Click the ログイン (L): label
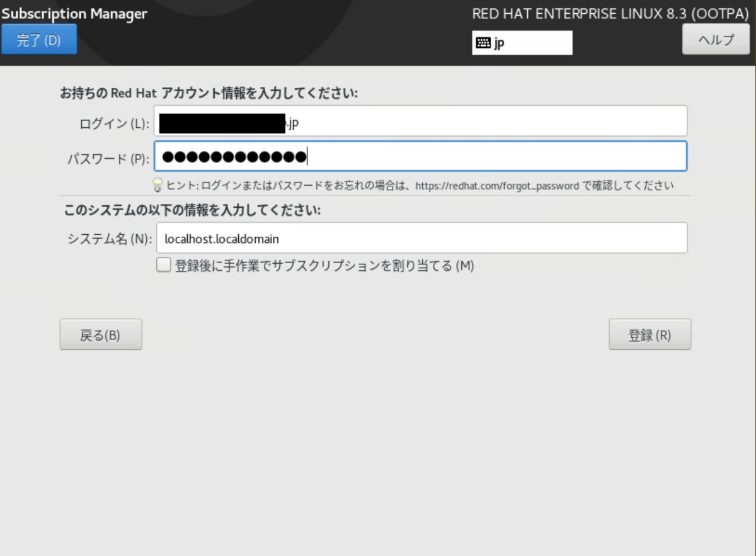Screen dimensions: 756x556 coord(114,123)
